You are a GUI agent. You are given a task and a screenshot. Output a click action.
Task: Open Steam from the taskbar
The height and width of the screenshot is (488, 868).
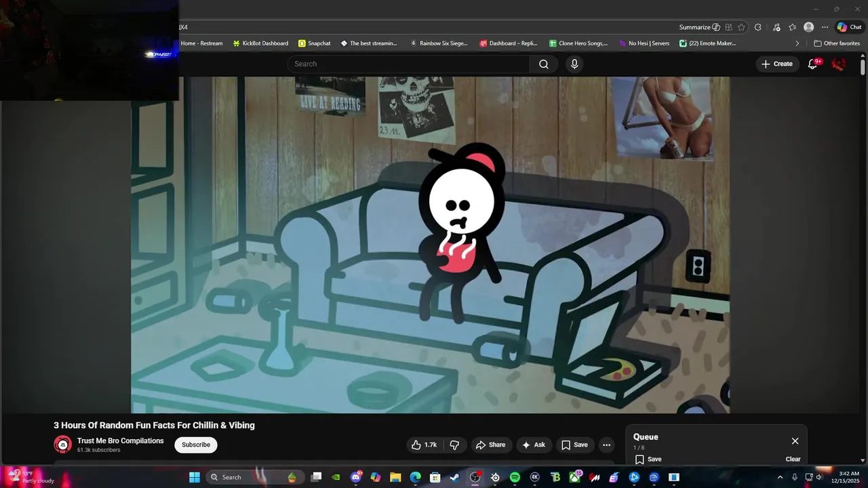point(454,477)
